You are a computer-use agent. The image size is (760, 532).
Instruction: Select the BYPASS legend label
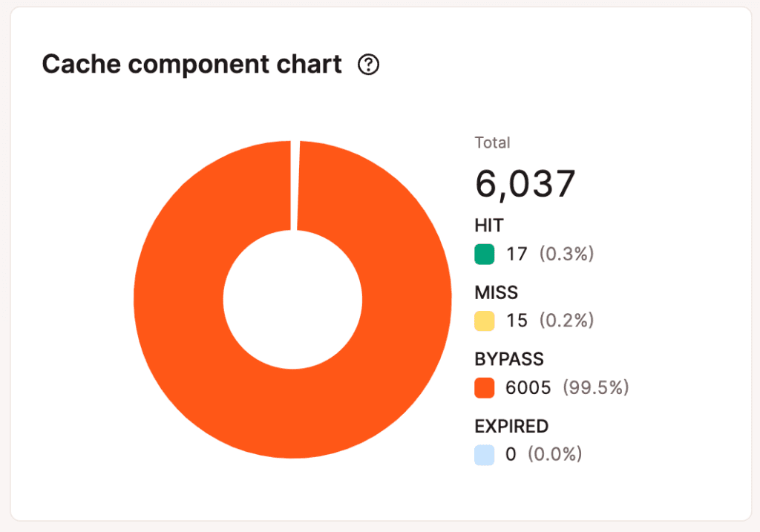[x=509, y=359]
